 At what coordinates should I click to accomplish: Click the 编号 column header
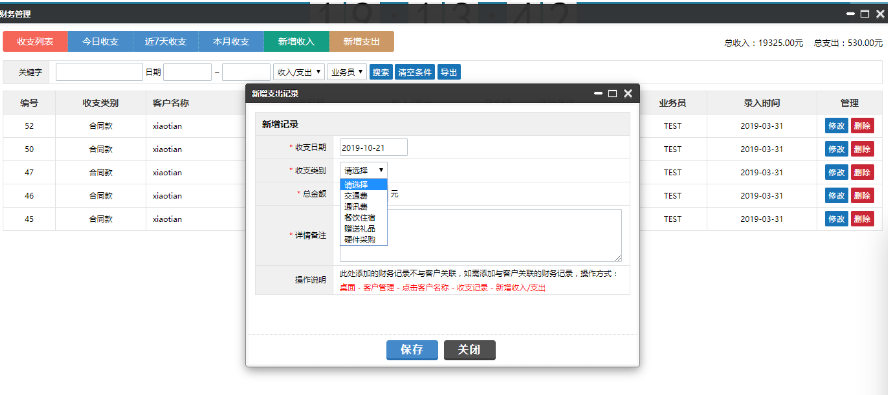pos(29,103)
